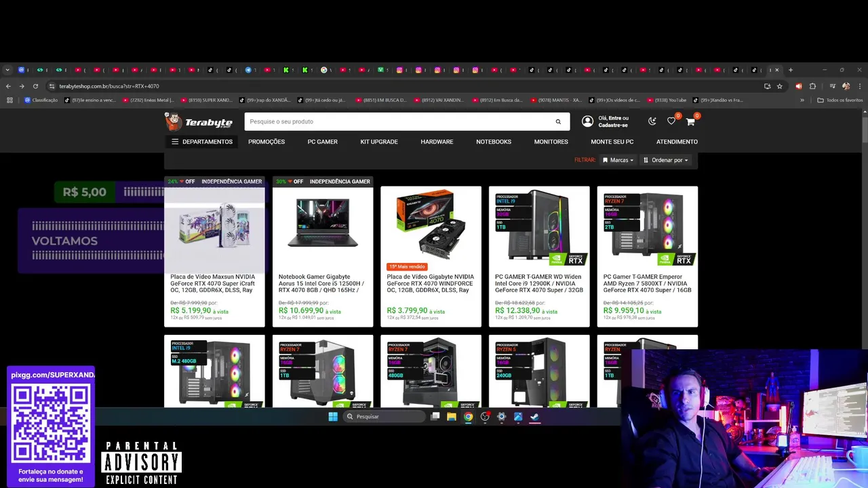This screenshot has height=488, width=868.
Task: Click the PC GAMER T-GAMER WD Widen title
Action: click(x=539, y=283)
